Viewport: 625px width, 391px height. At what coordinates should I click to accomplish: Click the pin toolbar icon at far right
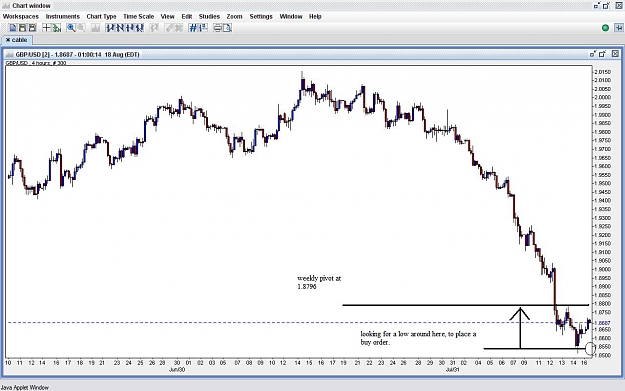point(618,28)
